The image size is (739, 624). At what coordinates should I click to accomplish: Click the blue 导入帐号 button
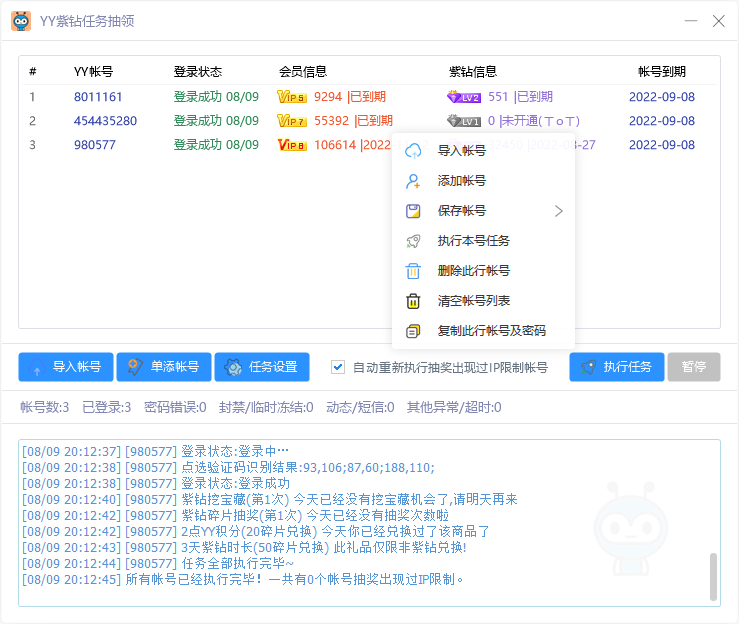(x=66, y=367)
